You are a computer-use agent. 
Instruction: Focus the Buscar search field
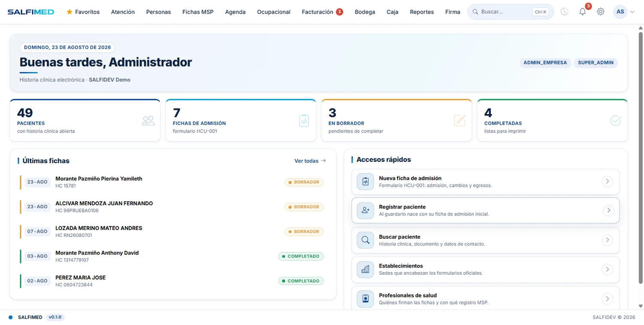[x=510, y=12]
